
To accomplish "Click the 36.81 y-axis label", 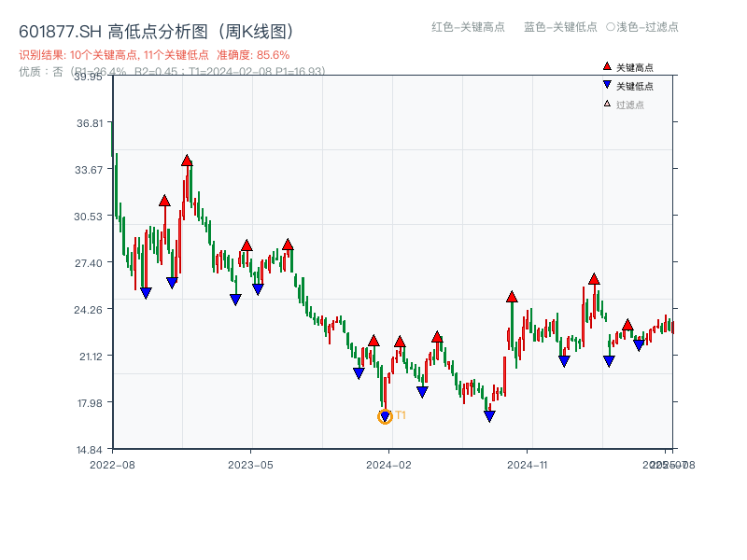I will tap(90, 123).
